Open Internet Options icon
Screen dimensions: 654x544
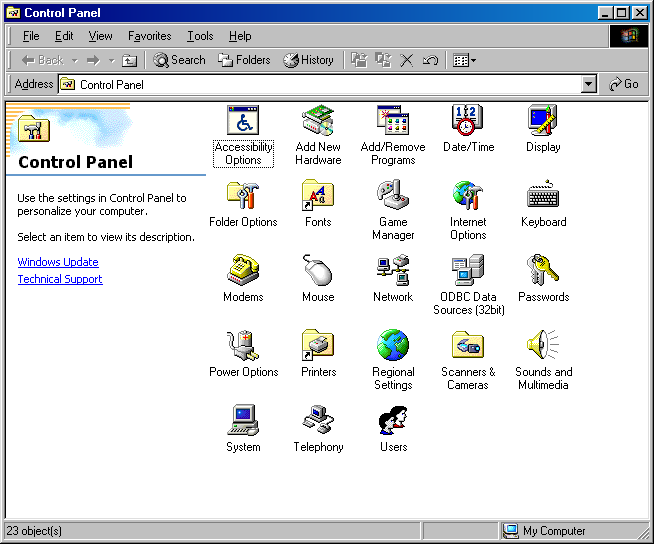468,195
